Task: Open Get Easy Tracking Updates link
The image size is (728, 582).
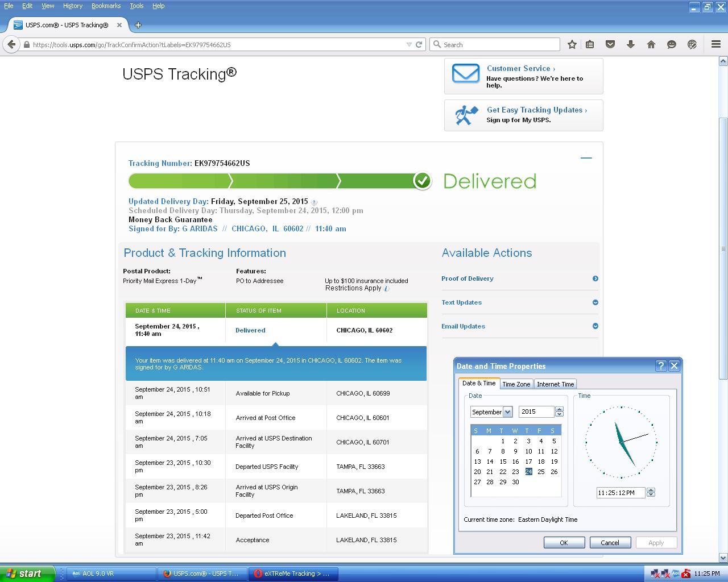Action: [536, 110]
